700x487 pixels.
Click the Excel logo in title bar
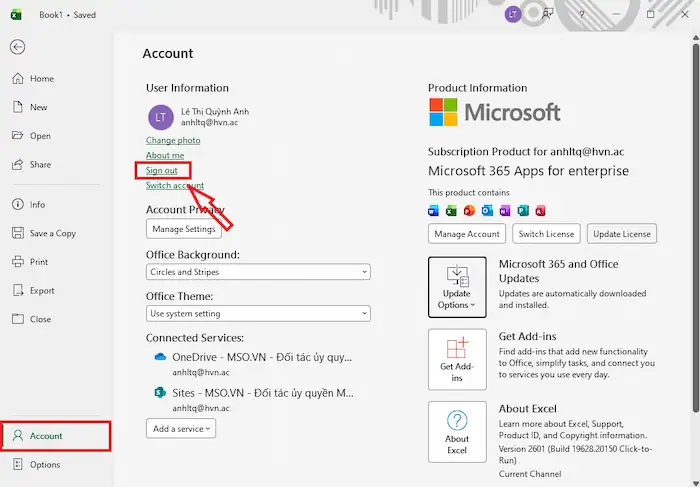15,15
